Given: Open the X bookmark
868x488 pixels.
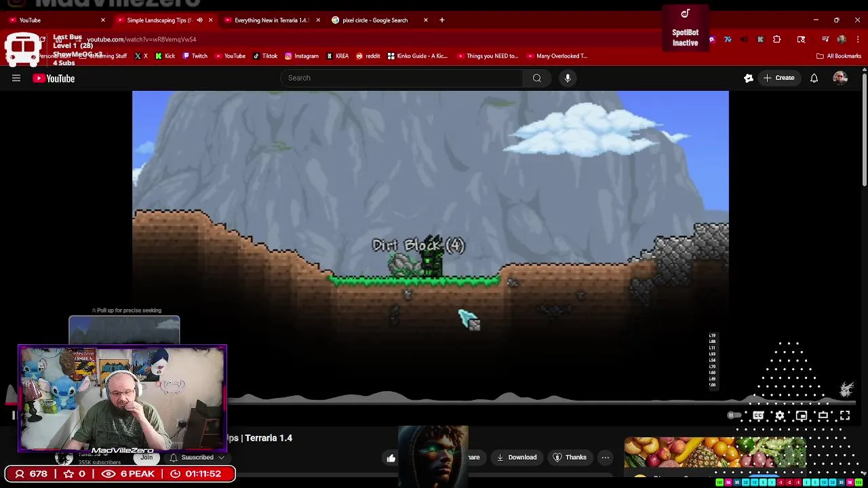Looking at the screenshot, I should [141, 56].
